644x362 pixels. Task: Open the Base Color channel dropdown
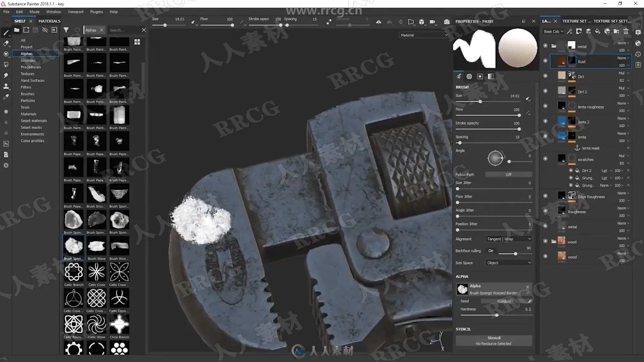pos(553,32)
